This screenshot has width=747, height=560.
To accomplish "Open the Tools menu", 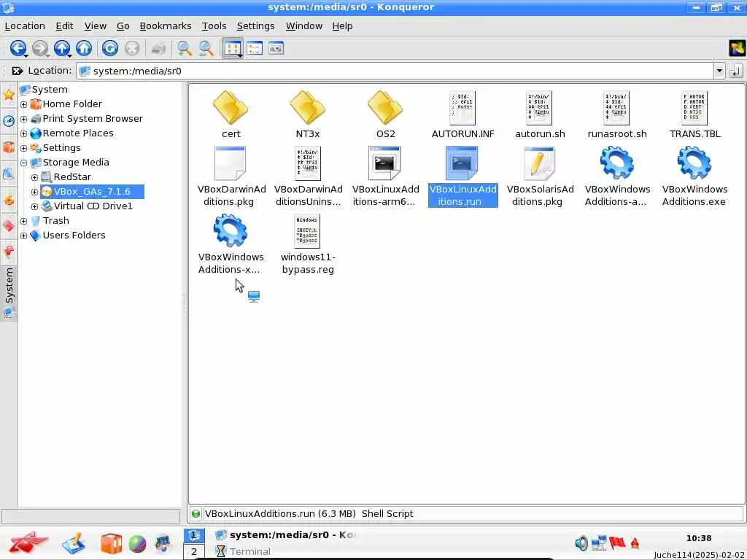I will 214,26.
